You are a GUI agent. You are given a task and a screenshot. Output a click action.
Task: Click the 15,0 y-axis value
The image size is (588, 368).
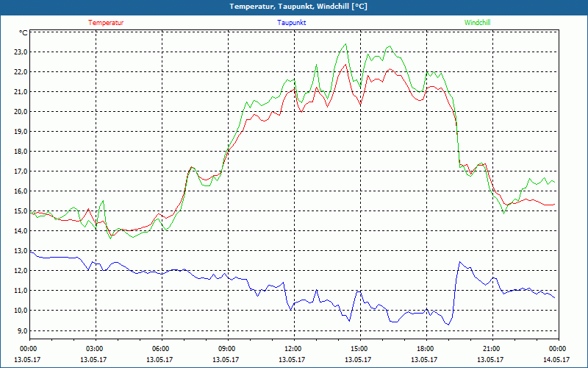click(21, 211)
